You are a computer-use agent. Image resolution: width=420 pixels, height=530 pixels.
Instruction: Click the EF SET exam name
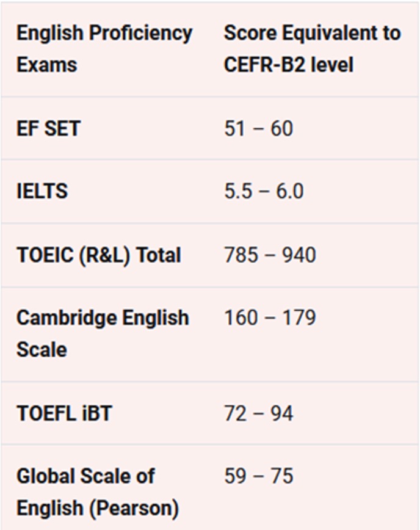pos(48,129)
